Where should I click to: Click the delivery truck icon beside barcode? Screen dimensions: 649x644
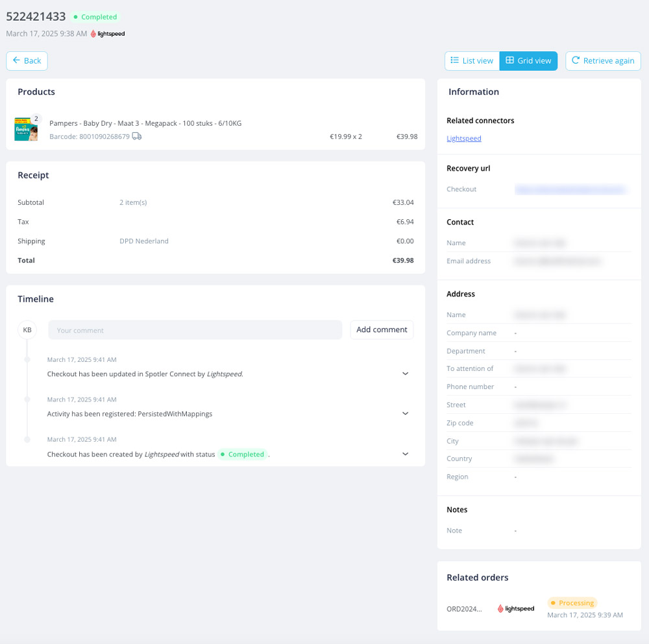[136, 136]
